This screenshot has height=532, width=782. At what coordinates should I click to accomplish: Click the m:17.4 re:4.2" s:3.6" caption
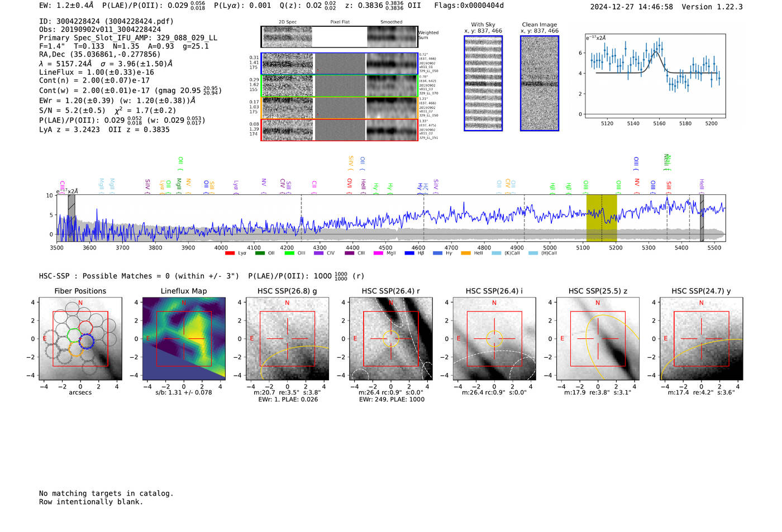(x=702, y=392)
